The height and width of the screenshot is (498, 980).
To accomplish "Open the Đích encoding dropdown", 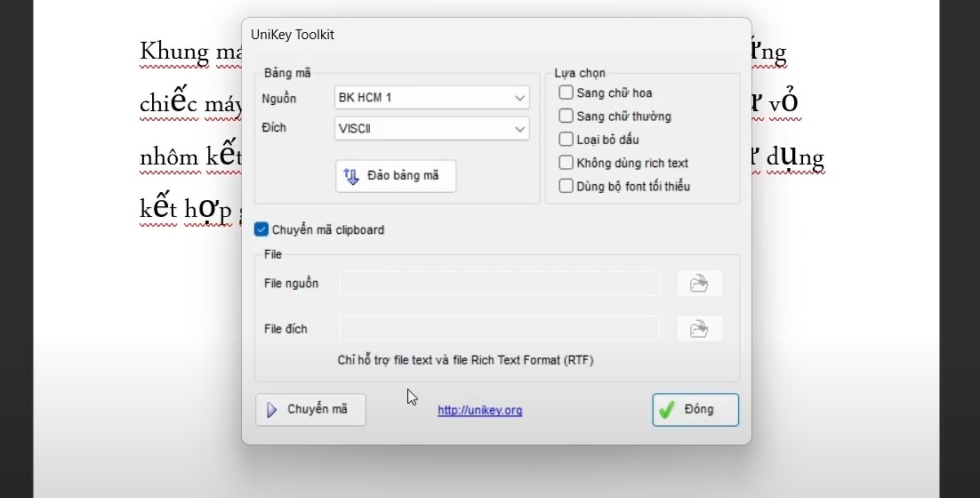I will coord(519,129).
